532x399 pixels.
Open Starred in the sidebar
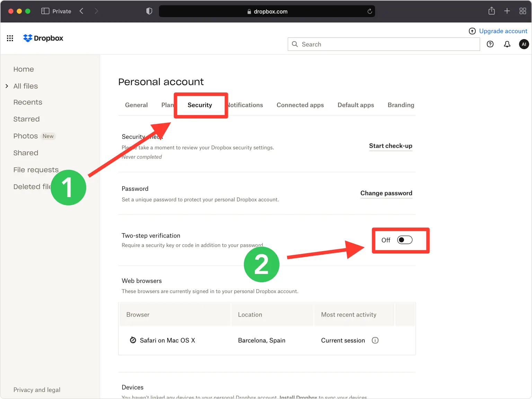tap(26, 119)
